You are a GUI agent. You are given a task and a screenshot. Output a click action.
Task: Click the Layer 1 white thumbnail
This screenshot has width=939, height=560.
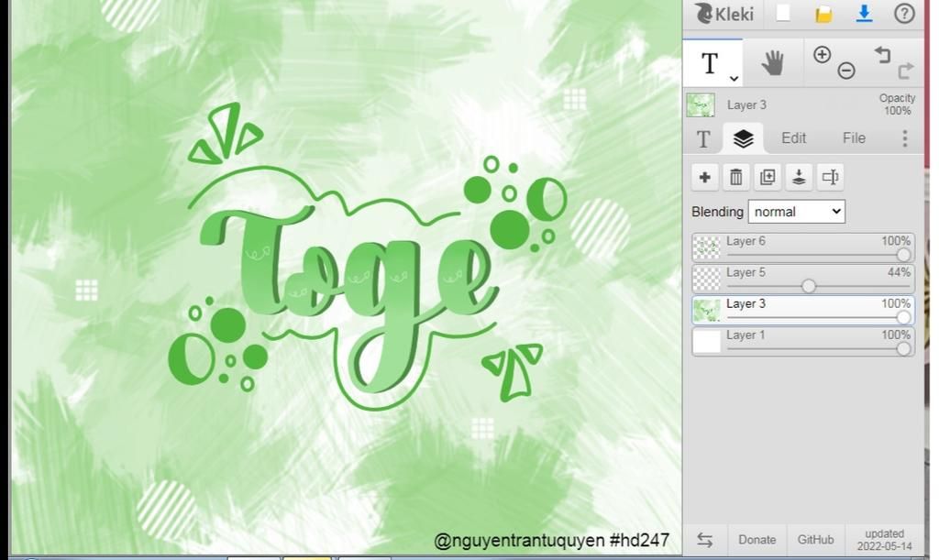[x=707, y=342]
